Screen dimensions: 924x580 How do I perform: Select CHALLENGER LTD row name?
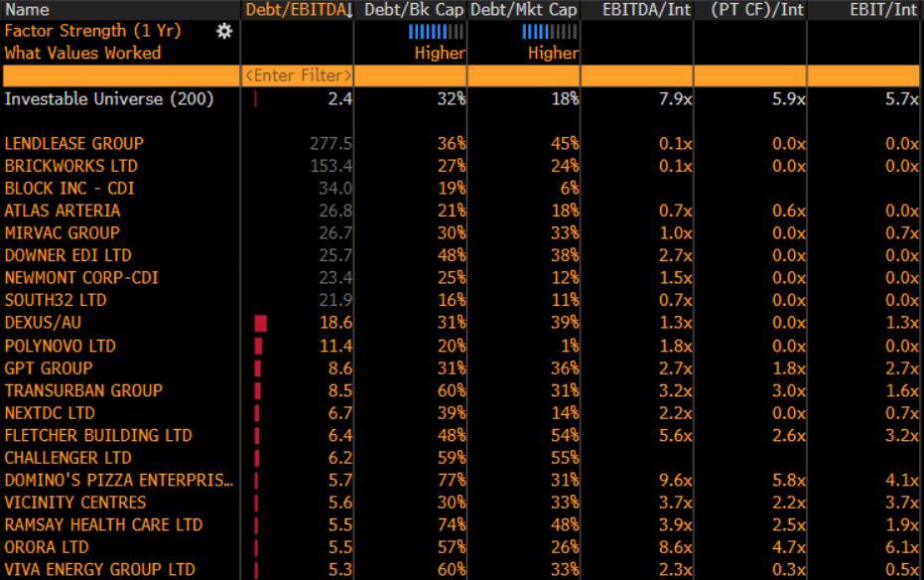click(x=68, y=458)
